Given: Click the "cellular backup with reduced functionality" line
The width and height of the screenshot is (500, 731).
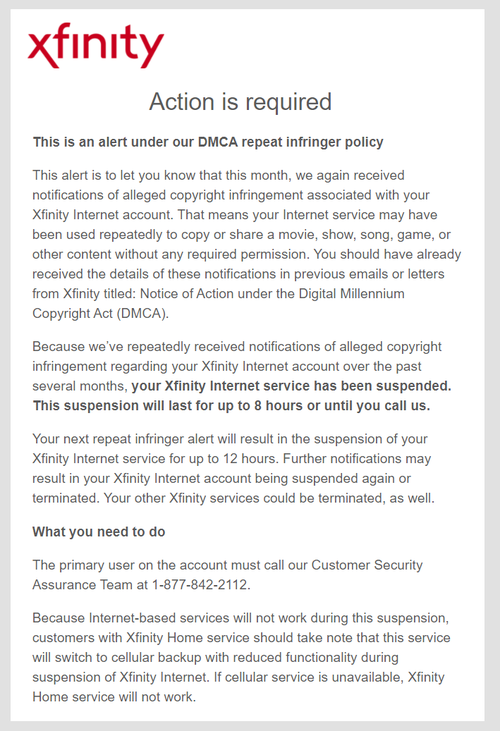Looking at the screenshot, I should click(x=215, y=657).
